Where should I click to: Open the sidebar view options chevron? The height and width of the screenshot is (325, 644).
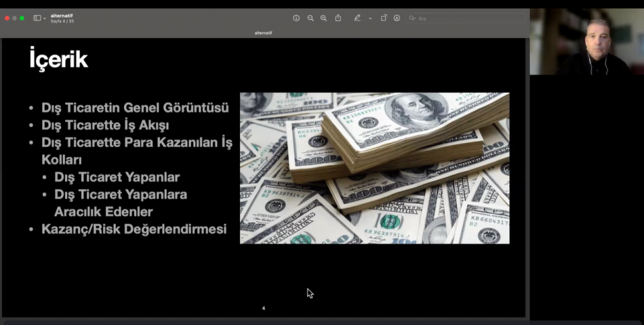pos(45,18)
